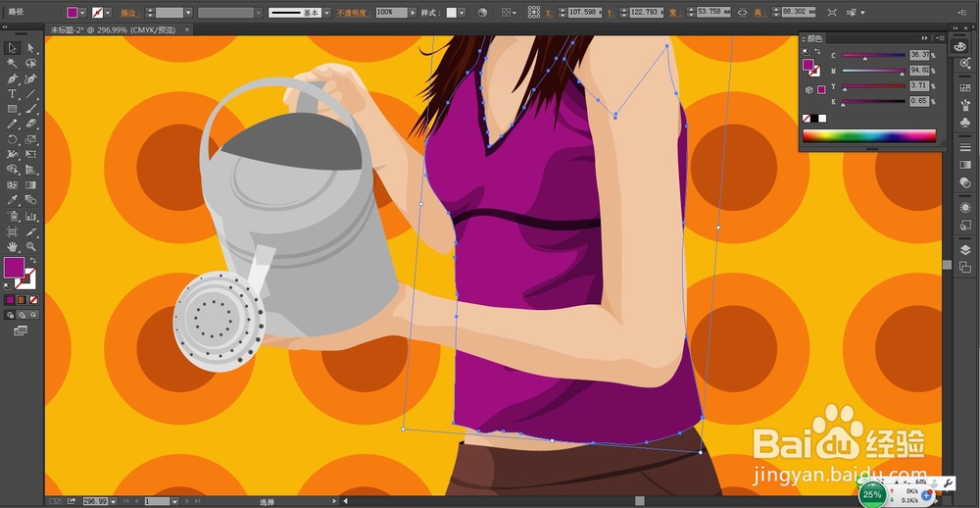Click Default Fill and Stroke icon
The image size is (980, 508).
point(8,286)
